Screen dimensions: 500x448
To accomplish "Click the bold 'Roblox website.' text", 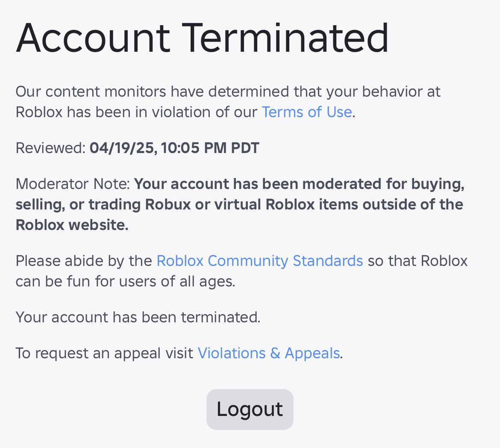I will (x=72, y=225).
